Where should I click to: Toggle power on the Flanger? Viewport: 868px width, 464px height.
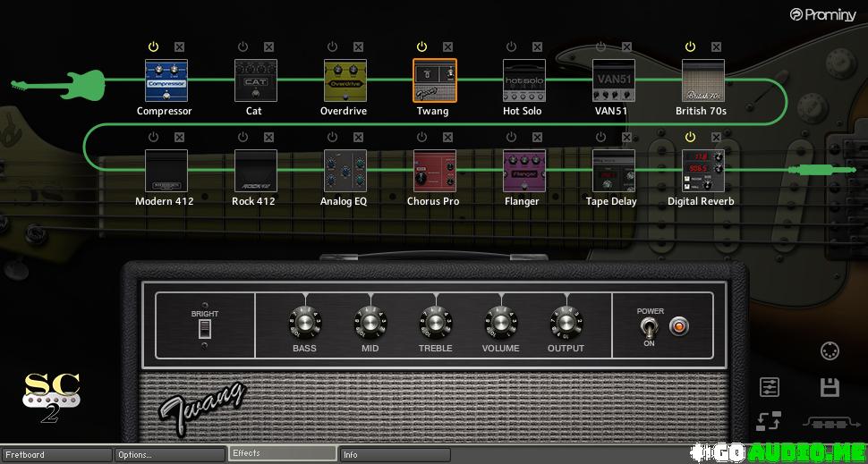(512, 137)
